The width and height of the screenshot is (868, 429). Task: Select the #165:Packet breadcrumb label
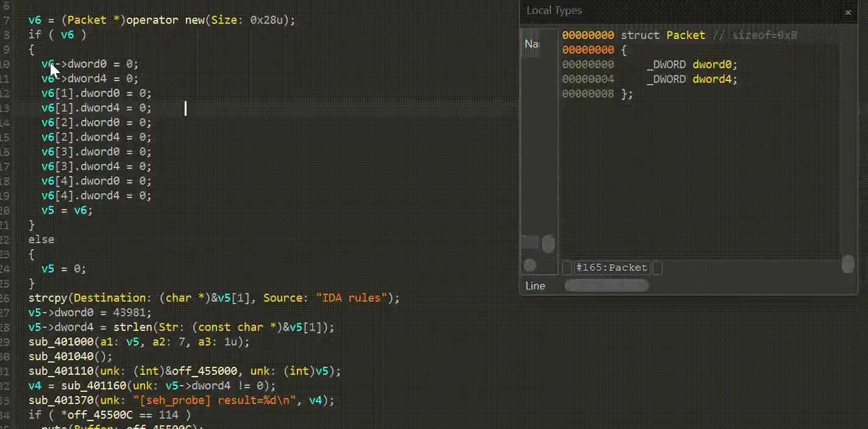tap(611, 268)
